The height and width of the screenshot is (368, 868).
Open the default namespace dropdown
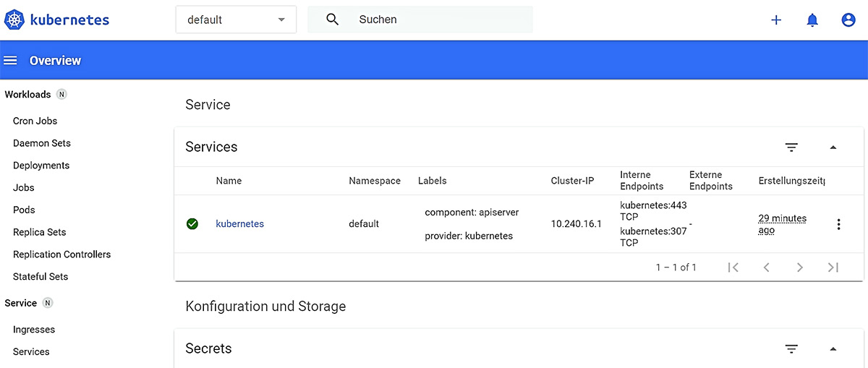point(236,20)
